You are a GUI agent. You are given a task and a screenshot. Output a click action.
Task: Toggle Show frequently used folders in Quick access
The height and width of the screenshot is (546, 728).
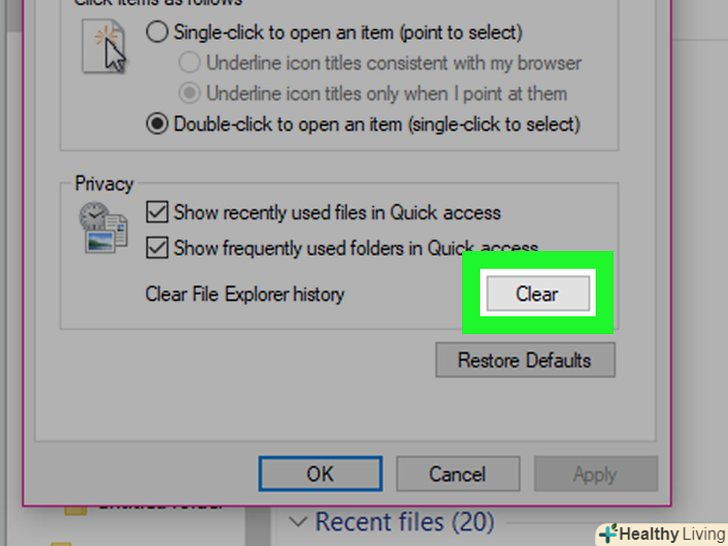click(x=157, y=247)
